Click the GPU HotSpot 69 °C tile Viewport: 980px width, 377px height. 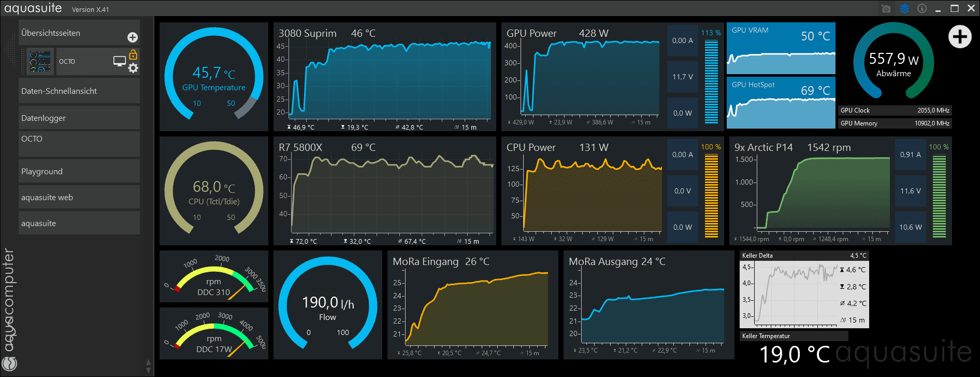pyautogui.click(x=781, y=103)
